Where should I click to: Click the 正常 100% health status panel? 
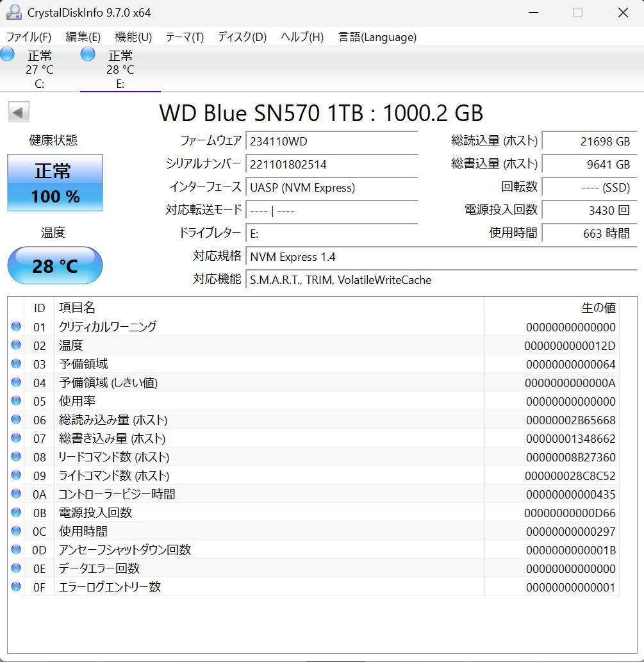click(x=54, y=183)
